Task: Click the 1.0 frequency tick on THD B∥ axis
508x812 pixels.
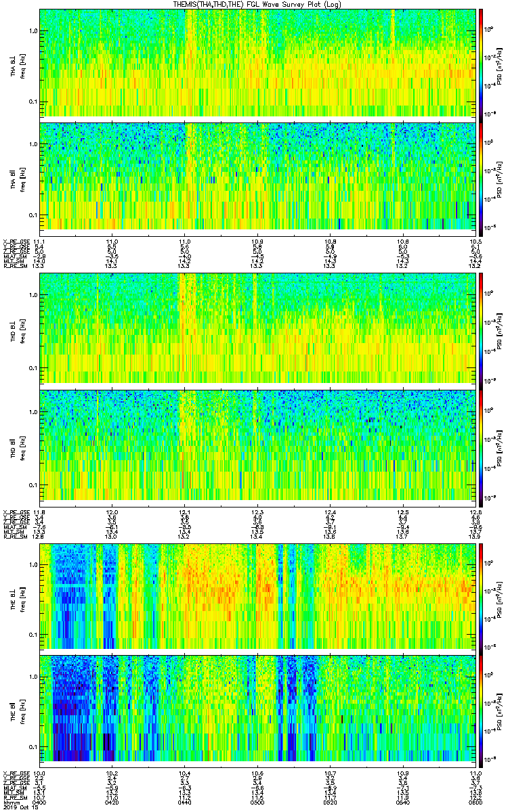Action: 32,411
